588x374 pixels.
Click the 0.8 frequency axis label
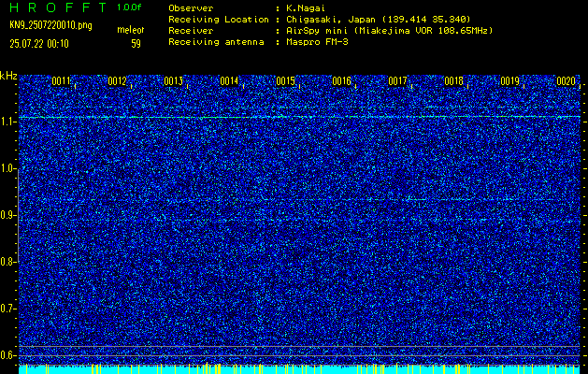coord(7,262)
